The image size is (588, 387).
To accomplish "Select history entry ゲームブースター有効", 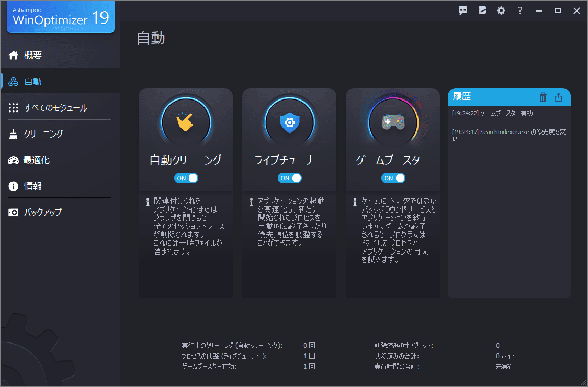I will pyautogui.click(x=492, y=113).
